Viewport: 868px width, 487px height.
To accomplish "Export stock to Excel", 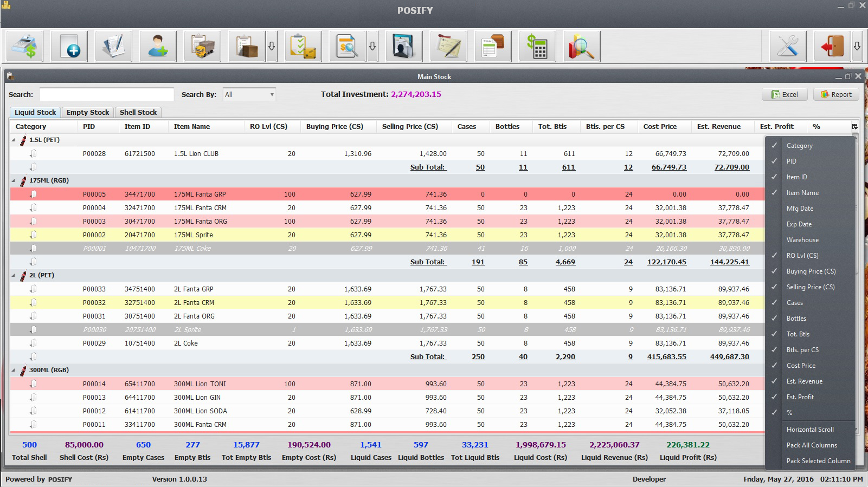I will pos(785,94).
